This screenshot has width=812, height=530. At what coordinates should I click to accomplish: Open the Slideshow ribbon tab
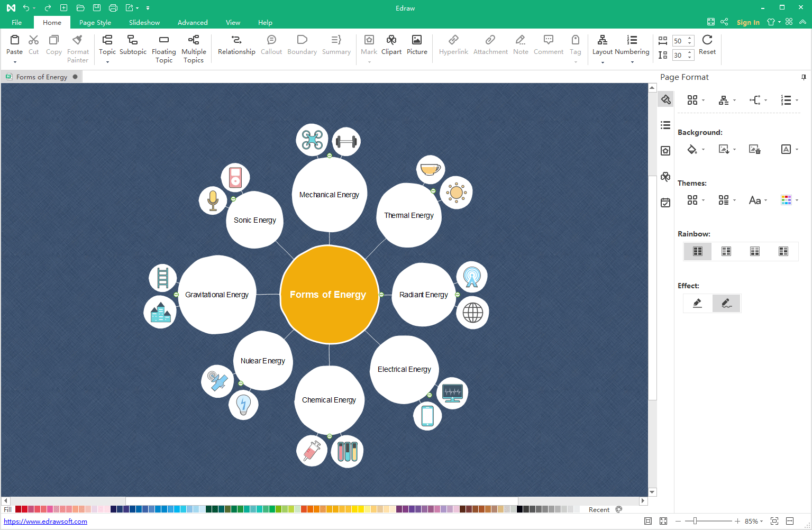pos(144,23)
